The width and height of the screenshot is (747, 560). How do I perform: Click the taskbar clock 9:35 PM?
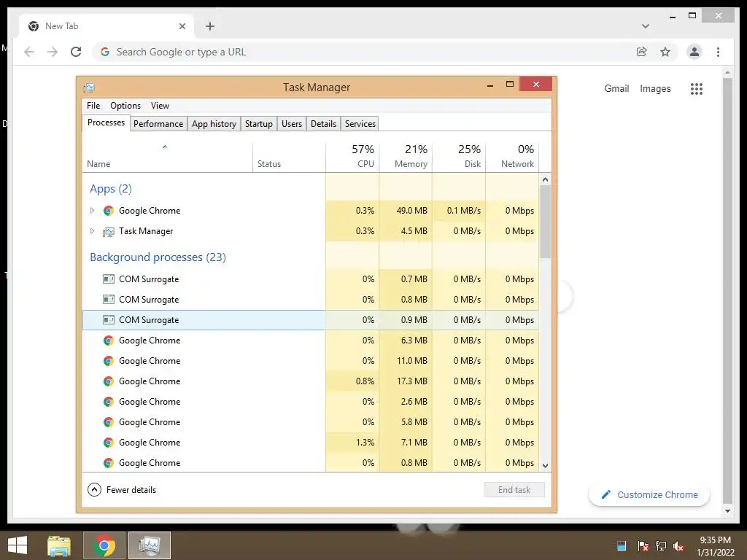click(715, 540)
